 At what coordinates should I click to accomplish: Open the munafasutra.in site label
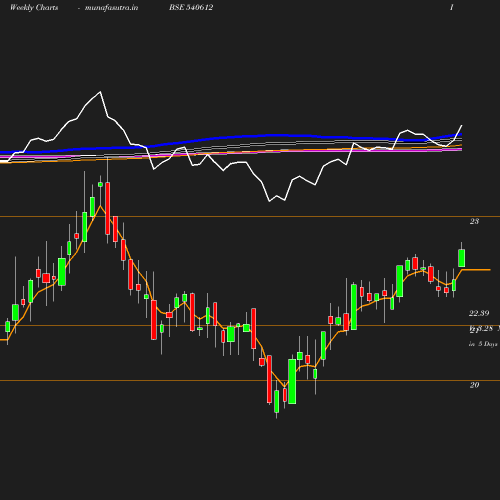(x=111, y=8)
